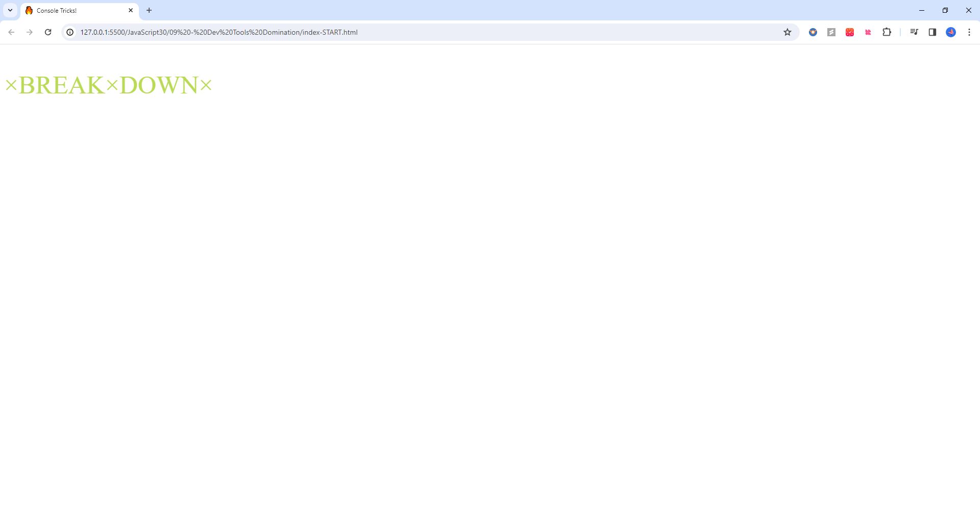Screen dimensions: 980x529
Task: Bookmark this page with the star icon
Action: tap(787, 32)
